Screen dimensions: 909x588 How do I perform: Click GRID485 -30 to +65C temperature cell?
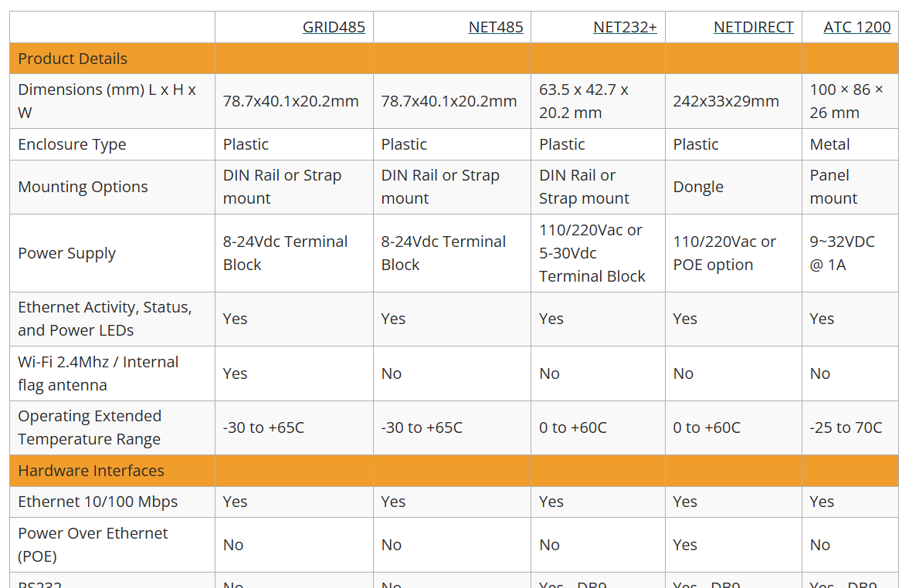click(x=294, y=427)
